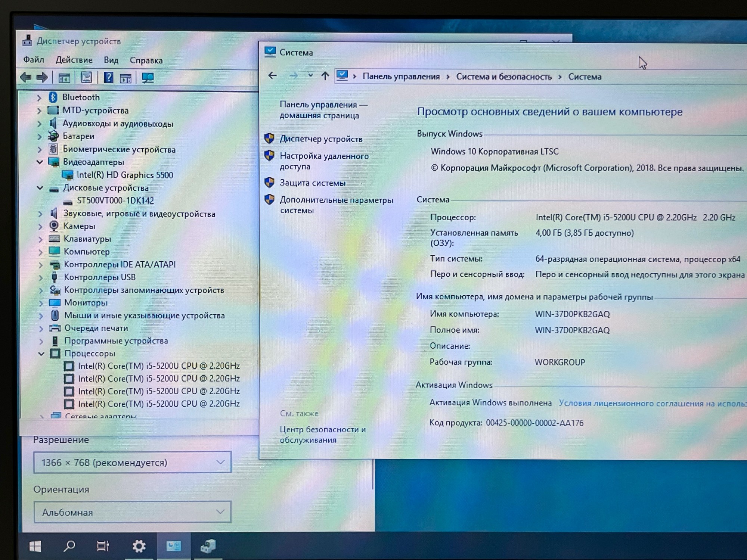
Task: Click the Properties toolbar icon in Device Manager
Action: (x=86, y=78)
